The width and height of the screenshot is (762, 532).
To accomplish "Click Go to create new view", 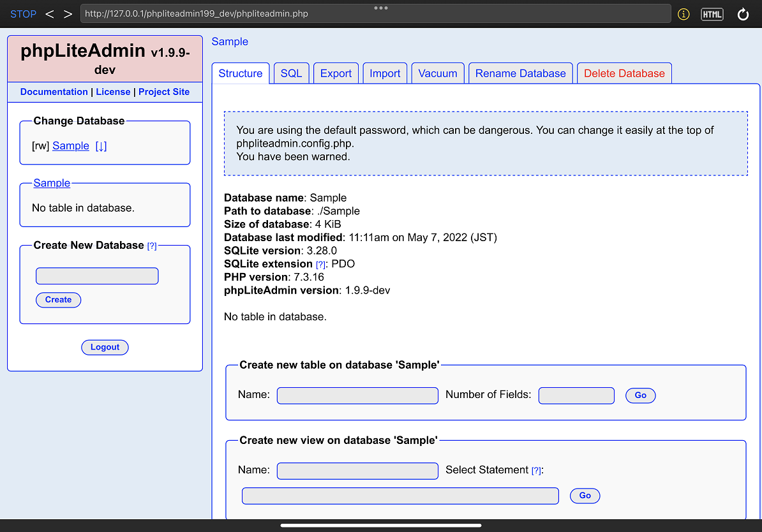I will (x=585, y=496).
